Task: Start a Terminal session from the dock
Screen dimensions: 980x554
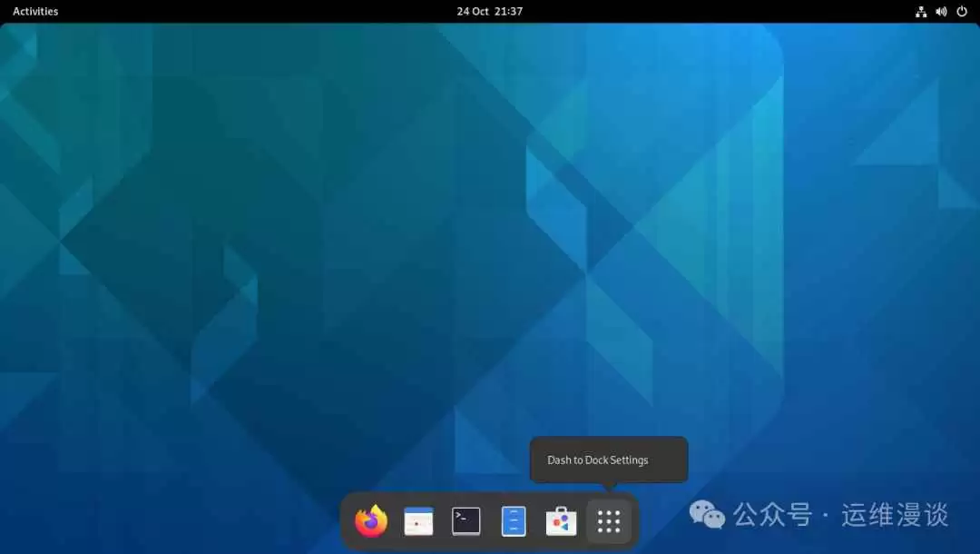Action: [465, 520]
